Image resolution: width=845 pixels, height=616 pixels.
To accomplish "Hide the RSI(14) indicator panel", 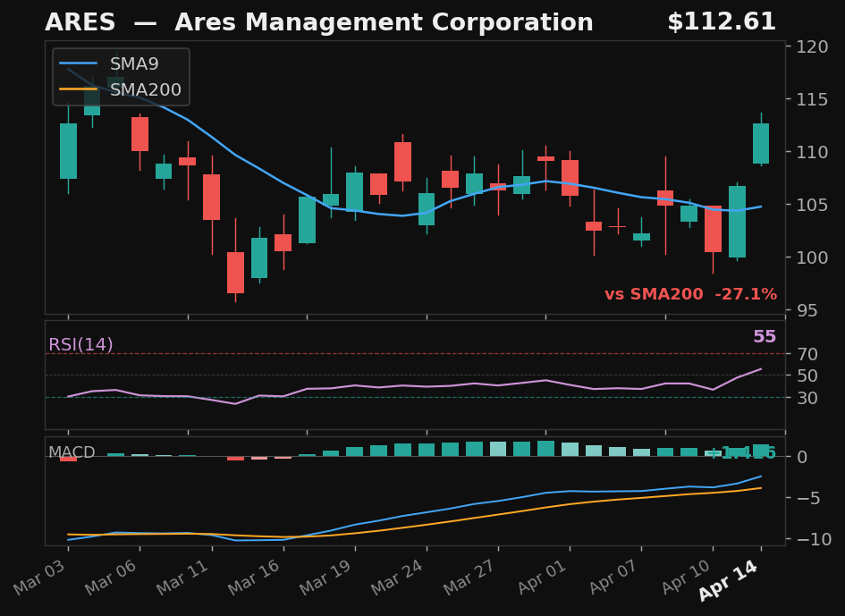I will (x=80, y=343).
